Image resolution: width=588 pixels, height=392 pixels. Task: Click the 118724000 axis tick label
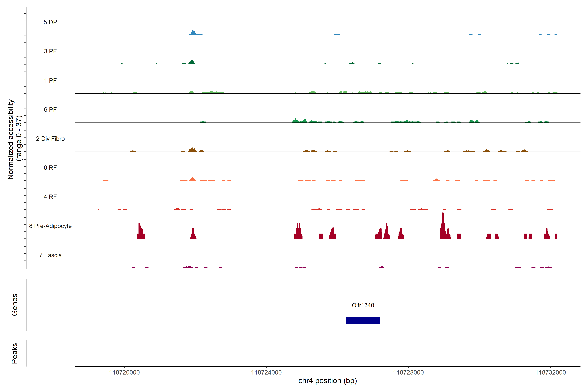(266, 373)
